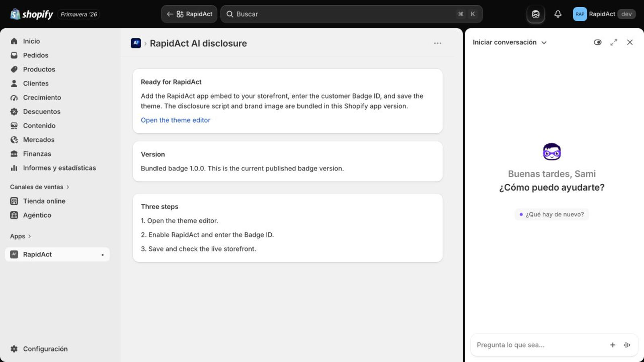This screenshot has height=362, width=644.
Task: Click the Agéntico robot icon
Action: [x=14, y=215]
